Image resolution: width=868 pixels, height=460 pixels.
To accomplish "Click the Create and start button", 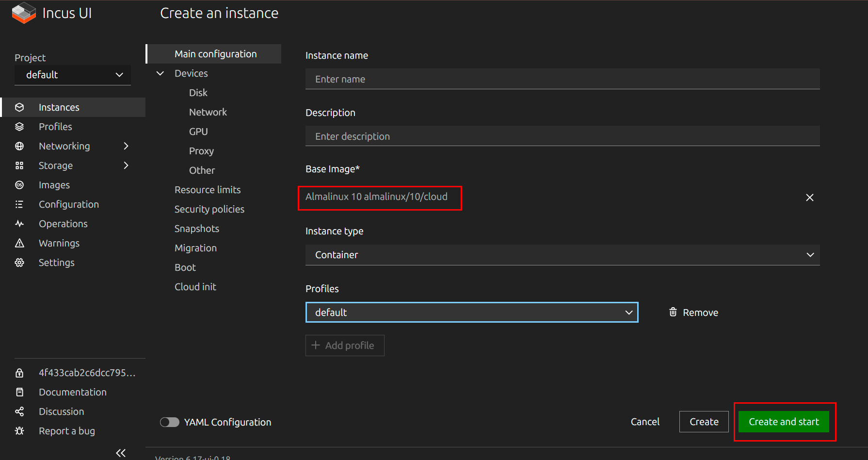I will (784, 422).
